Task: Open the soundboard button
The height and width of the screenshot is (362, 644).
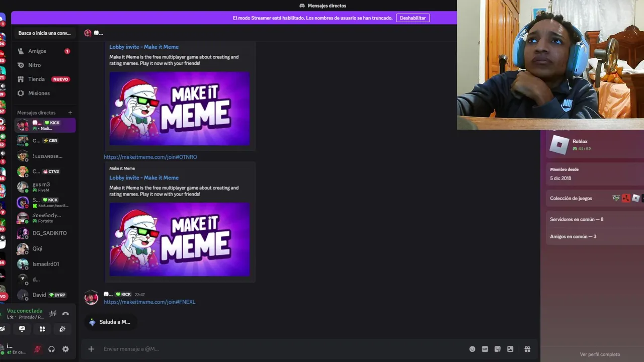Action: click(62, 329)
